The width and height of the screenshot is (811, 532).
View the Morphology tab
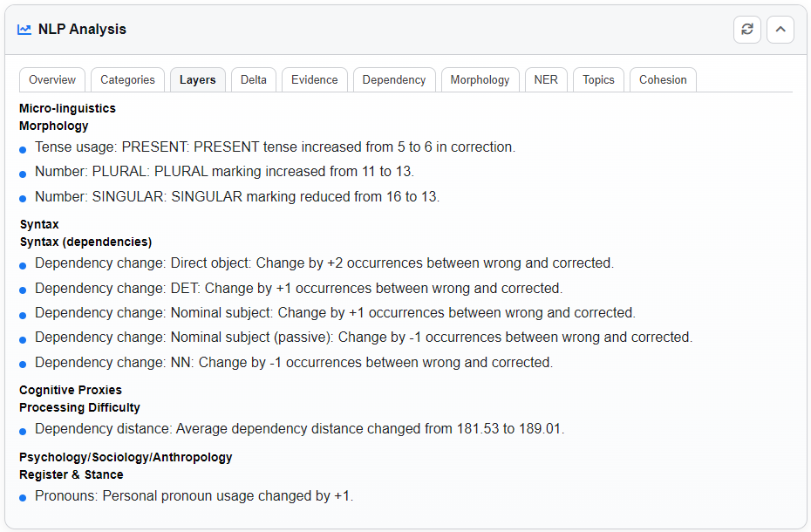[480, 79]
